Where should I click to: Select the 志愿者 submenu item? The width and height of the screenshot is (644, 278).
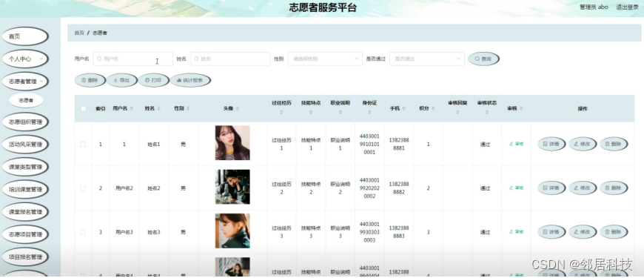tap(27, 100)
